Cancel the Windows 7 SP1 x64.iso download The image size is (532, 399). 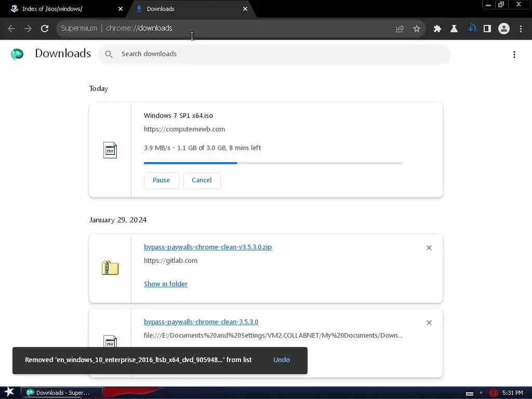pyautogui.click(x=202, y=180)
